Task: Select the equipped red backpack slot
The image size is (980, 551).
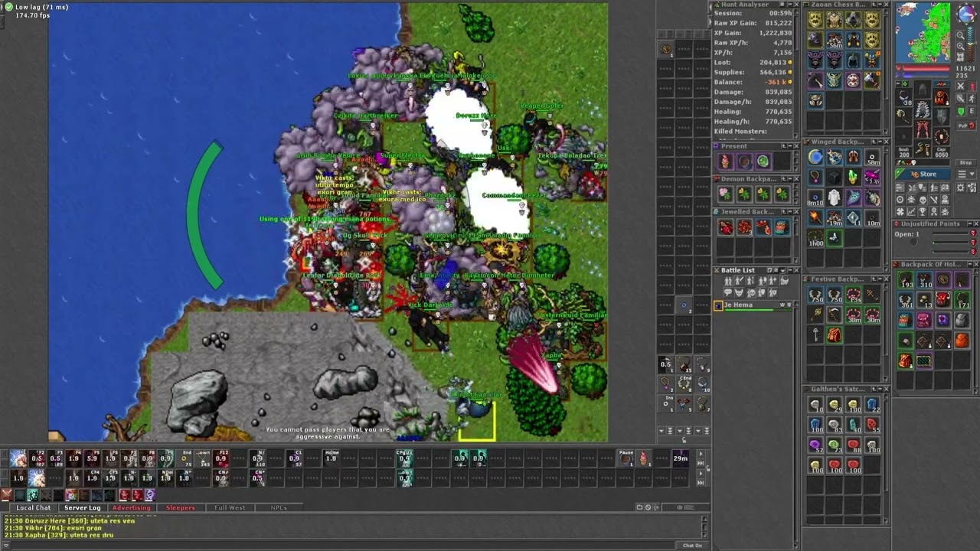Action: (x=942, y=97)
